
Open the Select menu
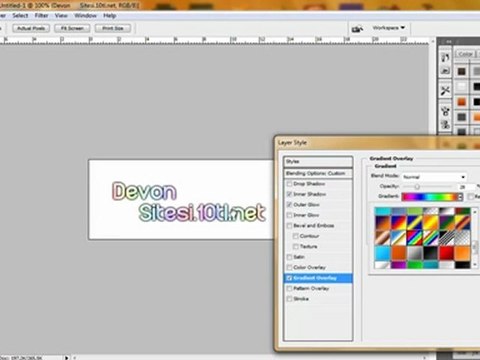coord(20,16)
